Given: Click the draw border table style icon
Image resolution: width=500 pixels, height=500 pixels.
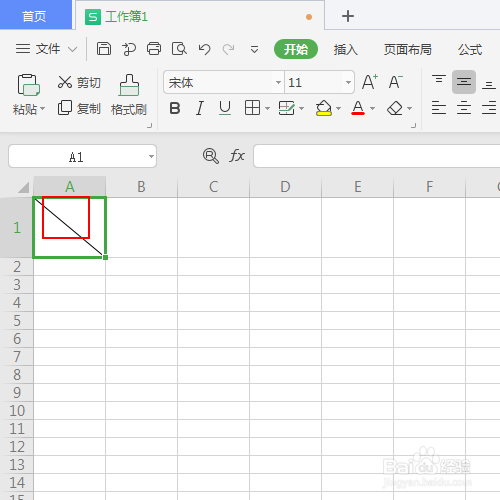Looking at the screenshot, I should tap(286, 108).
